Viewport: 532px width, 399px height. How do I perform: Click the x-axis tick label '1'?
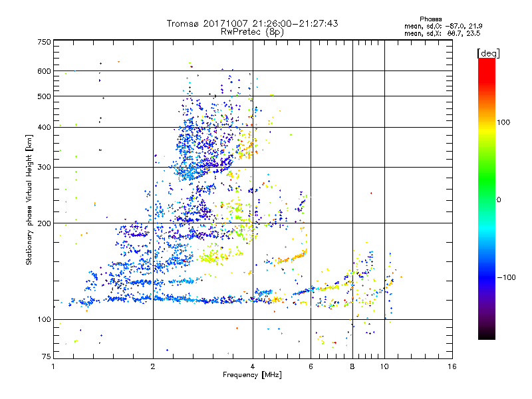(53, 366)
